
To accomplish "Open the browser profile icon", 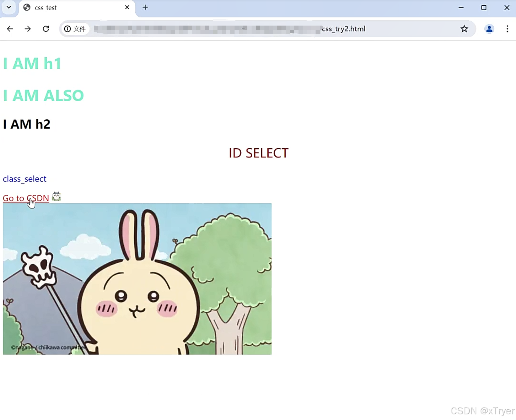I will pyautogui.click(x=489, y=29).
